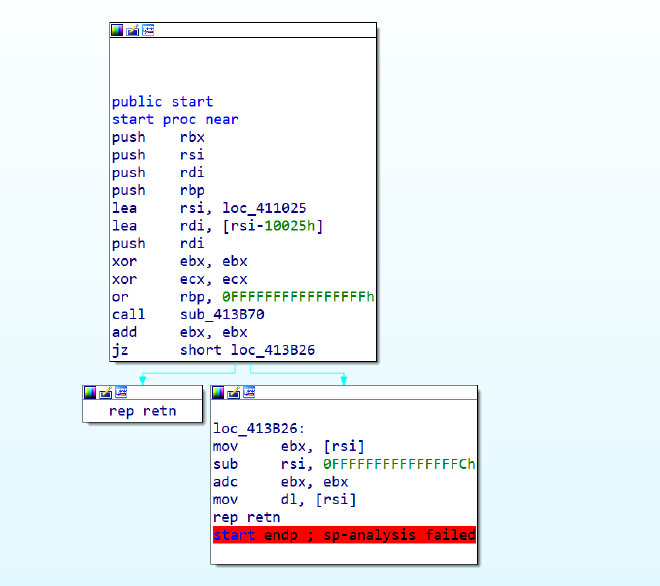Screen dimensions: 660x586
Task: Follow the 'short loc_413B26' jump target
Action: pyautogui.click(x=248, y=350)
